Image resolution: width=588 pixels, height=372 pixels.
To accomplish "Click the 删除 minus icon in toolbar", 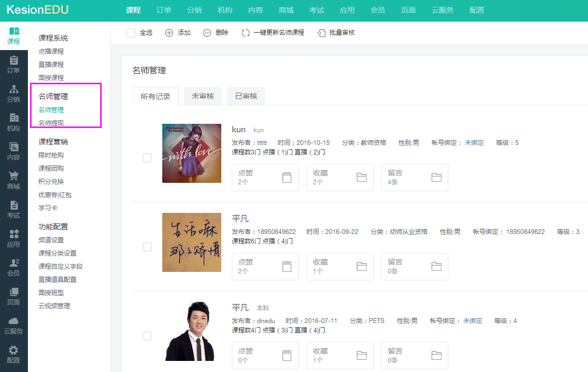I will tap(207, 33).
